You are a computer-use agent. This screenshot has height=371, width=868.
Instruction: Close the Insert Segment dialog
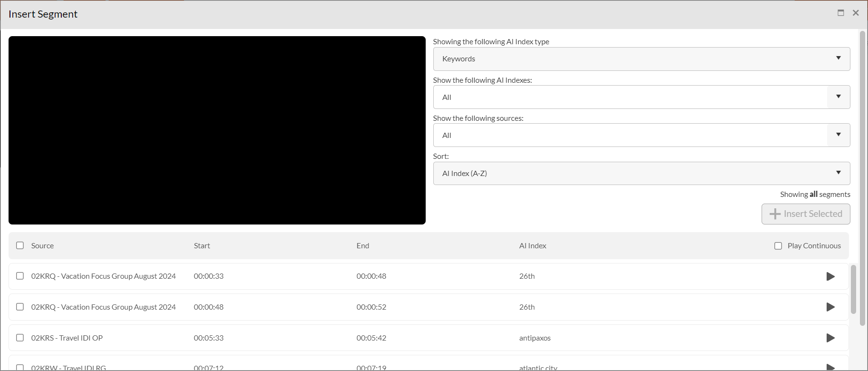pos(856,13)
